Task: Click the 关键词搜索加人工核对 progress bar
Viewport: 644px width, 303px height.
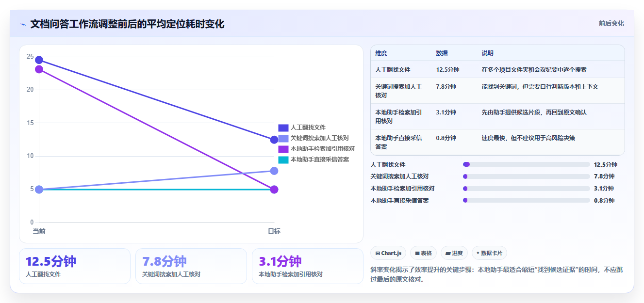Action: tap(527, 176)
